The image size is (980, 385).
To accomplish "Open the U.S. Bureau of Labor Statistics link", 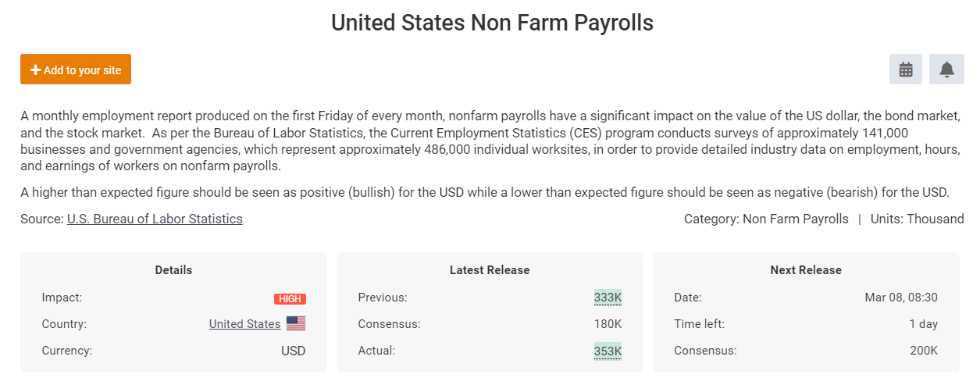I will click(x=155, y=219).
